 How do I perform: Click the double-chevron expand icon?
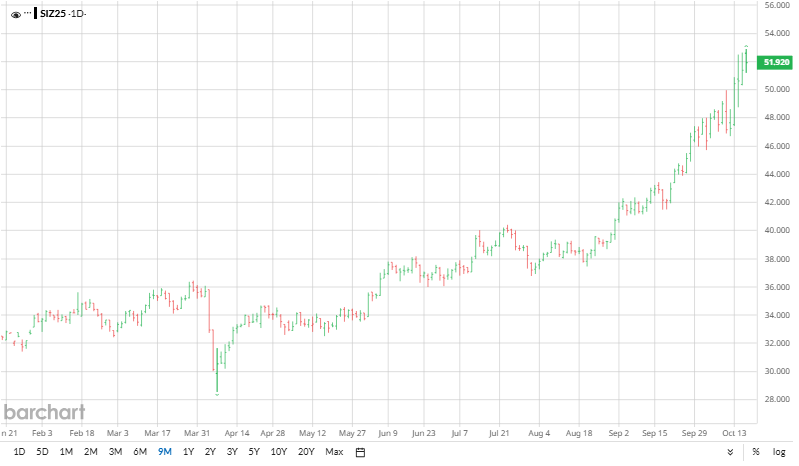[730, 452]
